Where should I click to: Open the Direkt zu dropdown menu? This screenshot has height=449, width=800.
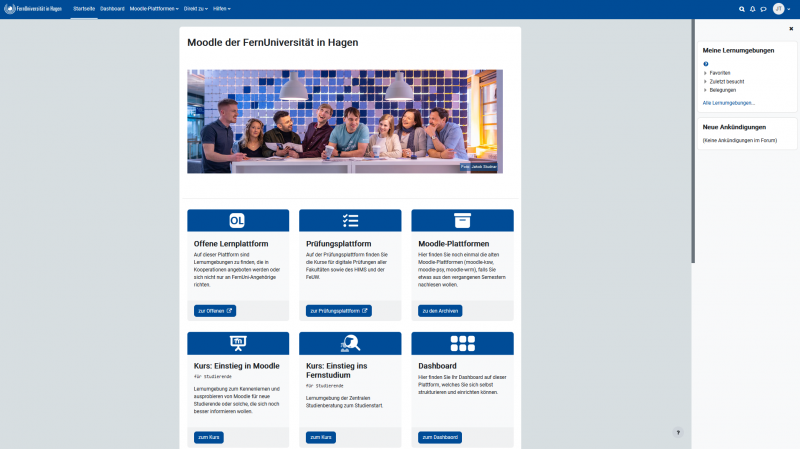(x=196, y=9)
